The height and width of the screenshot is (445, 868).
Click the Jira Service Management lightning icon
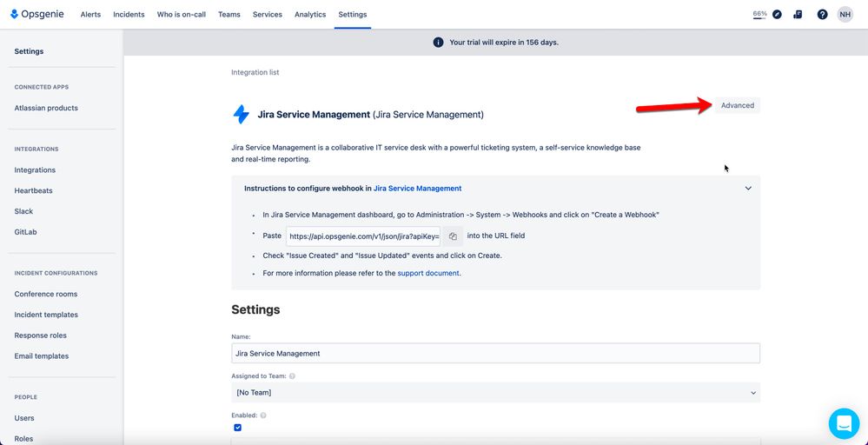(242, 115)
